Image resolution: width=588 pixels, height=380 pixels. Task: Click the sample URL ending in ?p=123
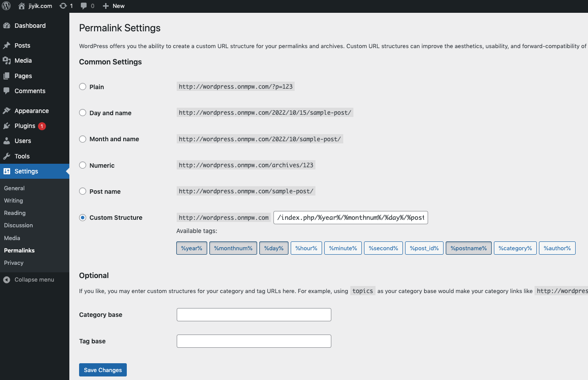[x=235, y=87]
